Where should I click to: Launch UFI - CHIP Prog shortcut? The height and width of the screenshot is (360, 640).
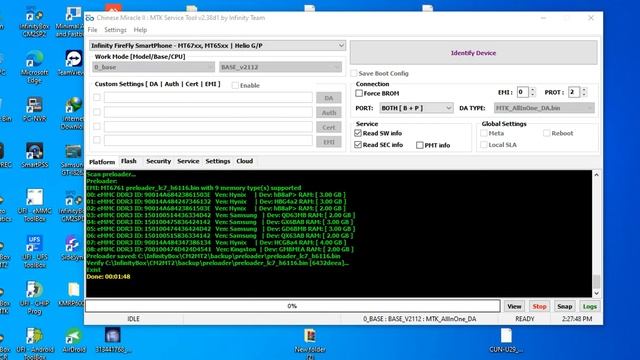[34, 298]
